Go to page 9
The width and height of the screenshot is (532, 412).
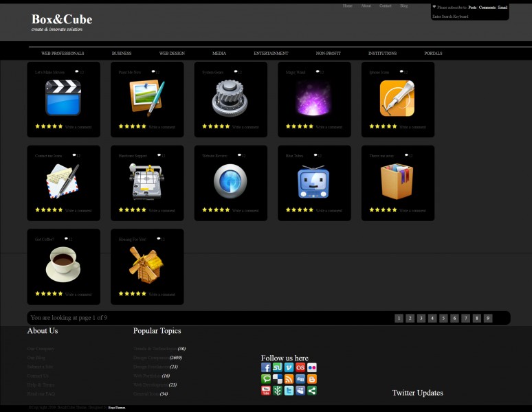coord(488,318)
